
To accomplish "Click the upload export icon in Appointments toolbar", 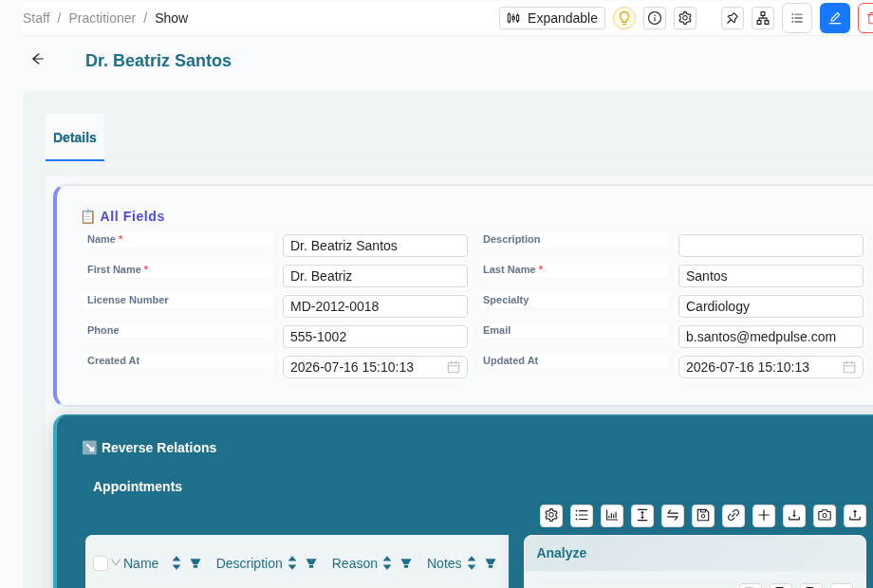I will (x=855, y=515).
